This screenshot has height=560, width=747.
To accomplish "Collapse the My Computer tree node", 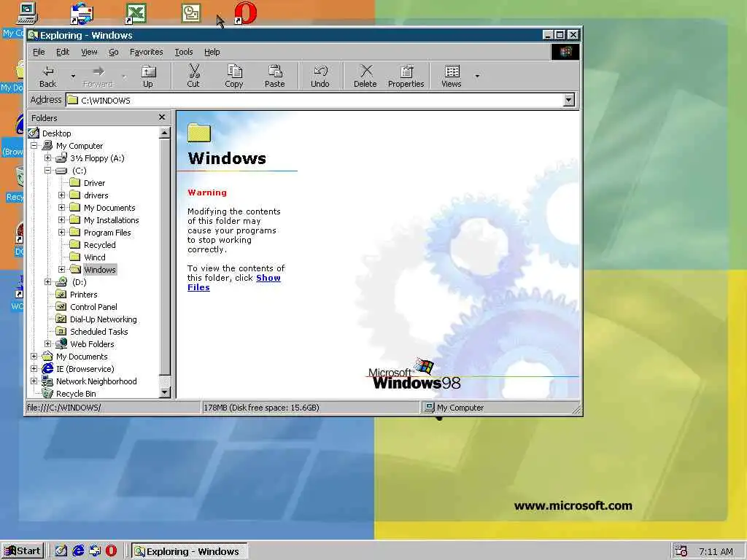I will [x=34, y=146].
